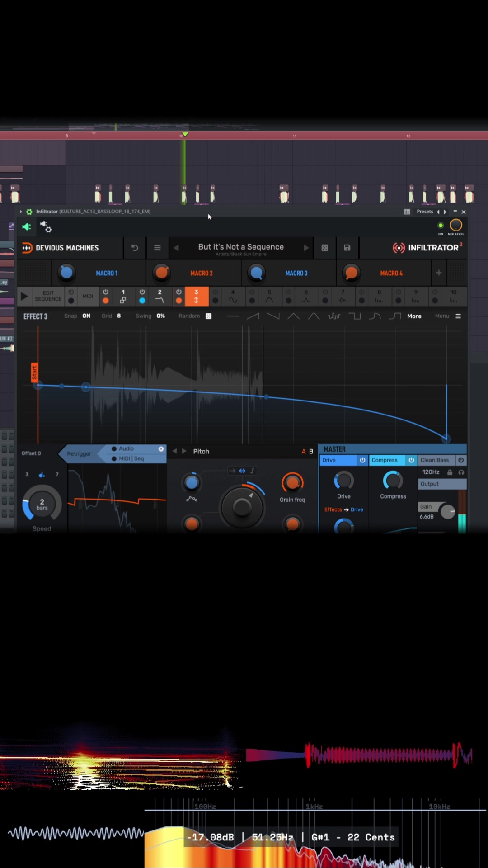The image size is (488, 868).
Task: Select effect slot 5
Action: point(269,297)
